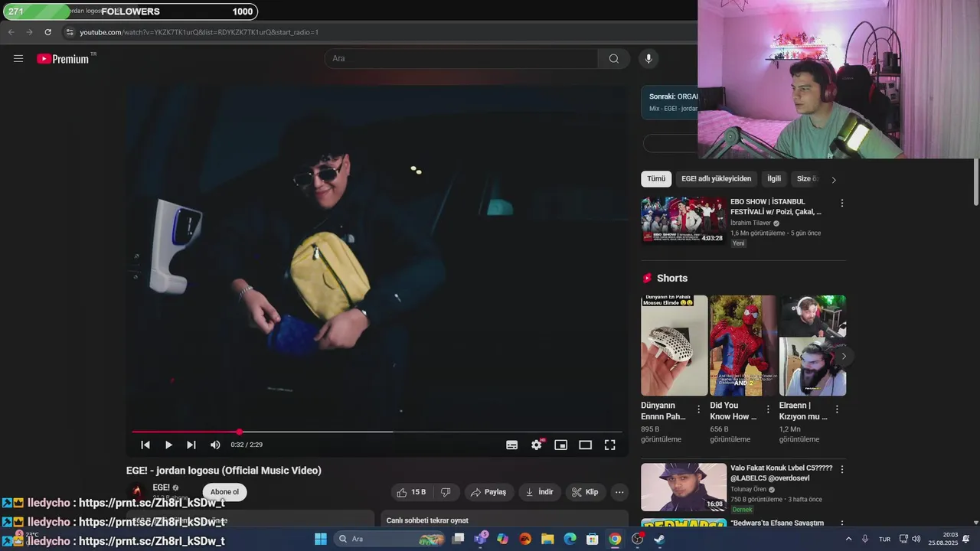Go back in browser history
The width and height of the screenshot is (980, 551).
click(x=11, y=32)
